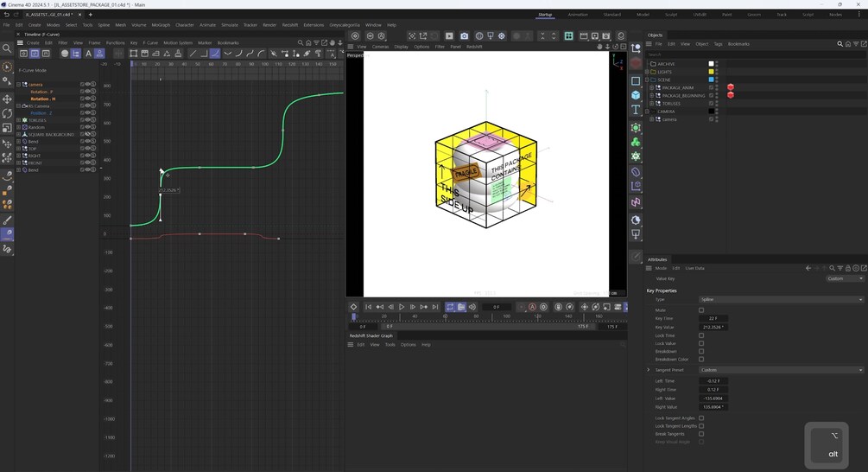The image size is (868, 472).
Task: Expand PACKAGE_ANIM in Objects manager
Action: click(x=651, y=87)
